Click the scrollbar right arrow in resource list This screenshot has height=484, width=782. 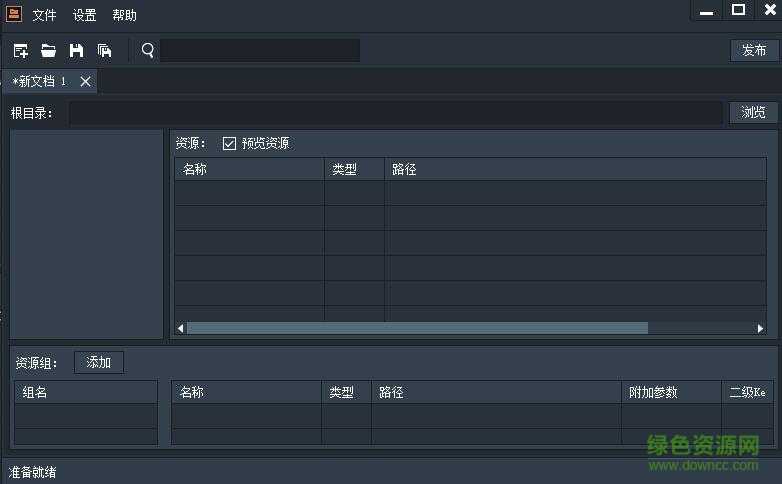coord(761,328)
